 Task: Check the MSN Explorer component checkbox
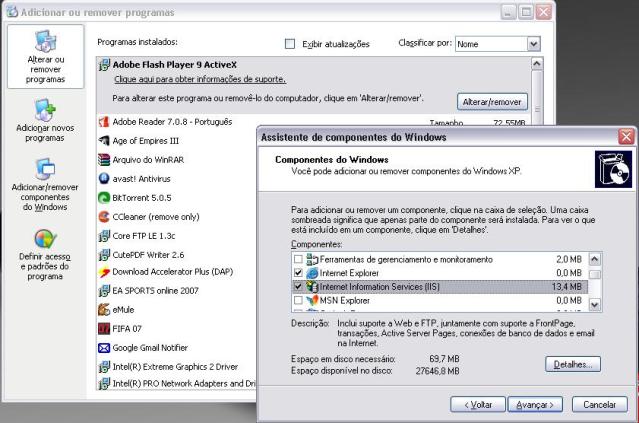tap(297, 300)
